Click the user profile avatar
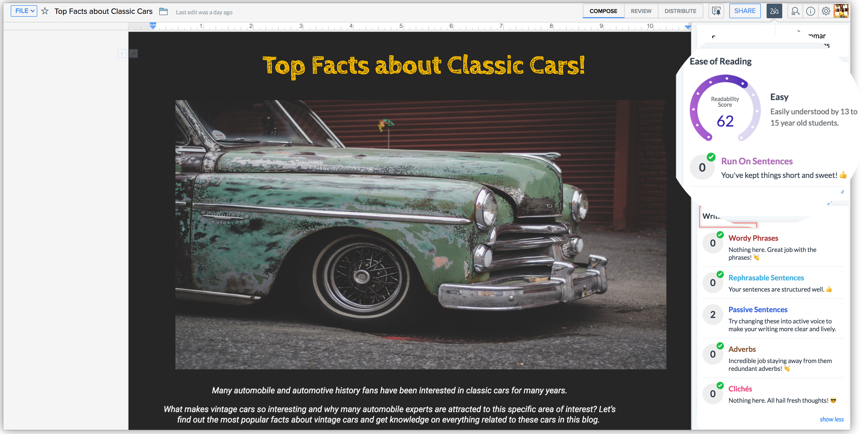The width and height of the screenshot is (868, 434). 841,11
